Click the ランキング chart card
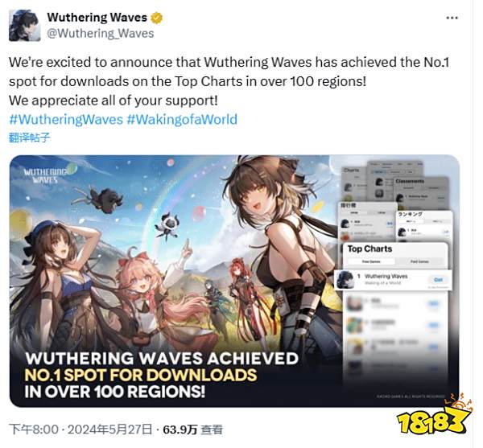 point(424,226)
